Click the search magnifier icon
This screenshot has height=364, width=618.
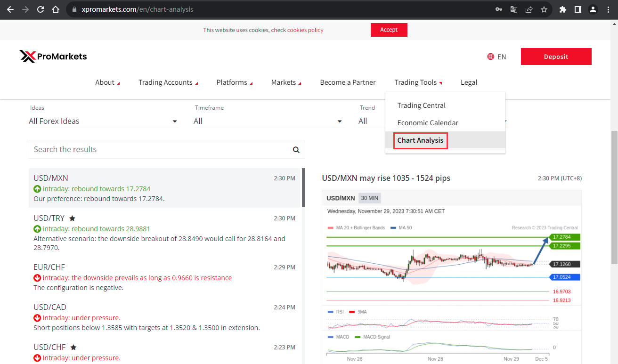pyautogui.click(x=296, y=150)
